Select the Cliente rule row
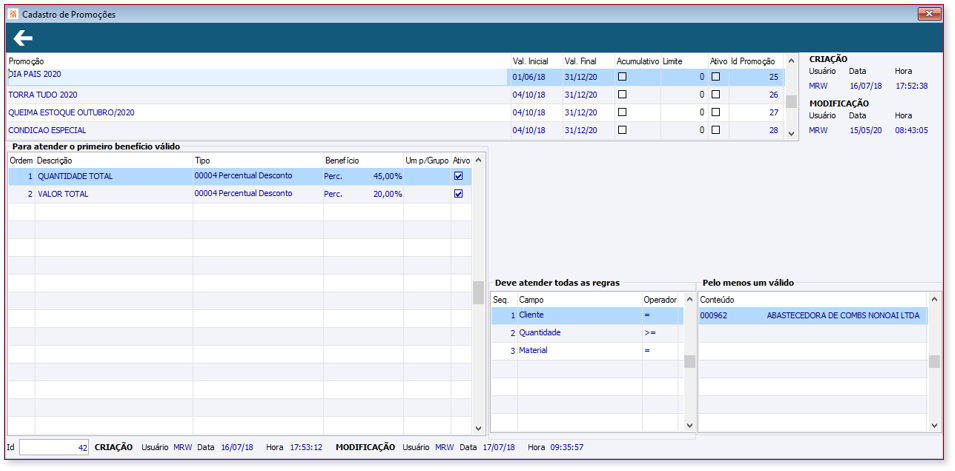Image resolution: width=955 pixels, height=471 pixels. [588, 315]
